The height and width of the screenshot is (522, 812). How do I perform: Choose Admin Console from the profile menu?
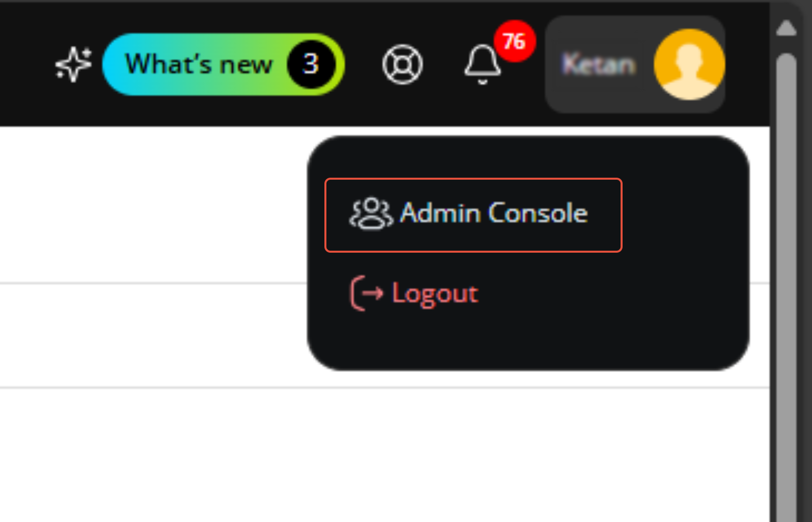473,215
